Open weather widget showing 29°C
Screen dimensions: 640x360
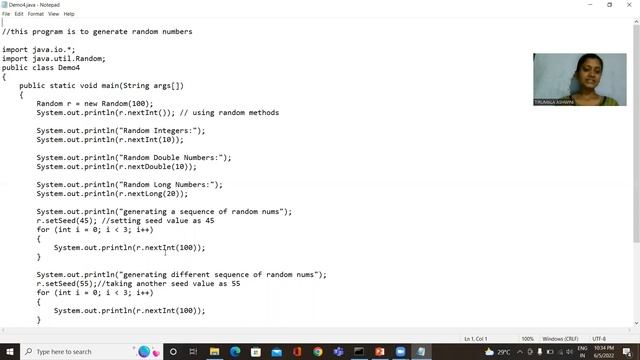(497, 351)
